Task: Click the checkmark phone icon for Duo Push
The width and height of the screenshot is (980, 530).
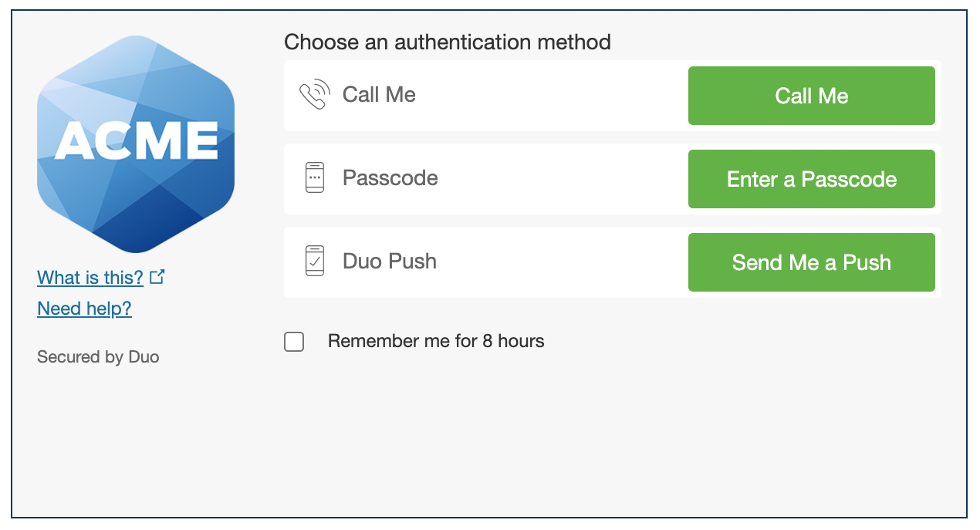Action: [313, 261]
